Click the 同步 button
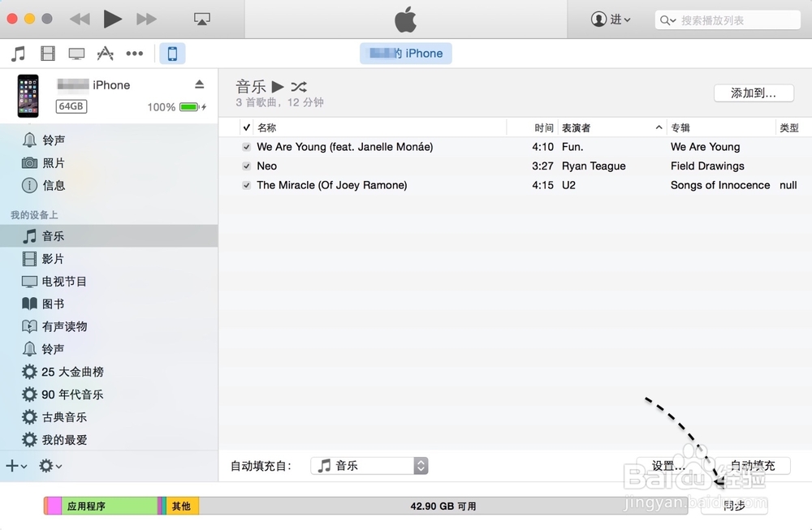The width and height of the screenshot is (812, 530). pos(734,505)
